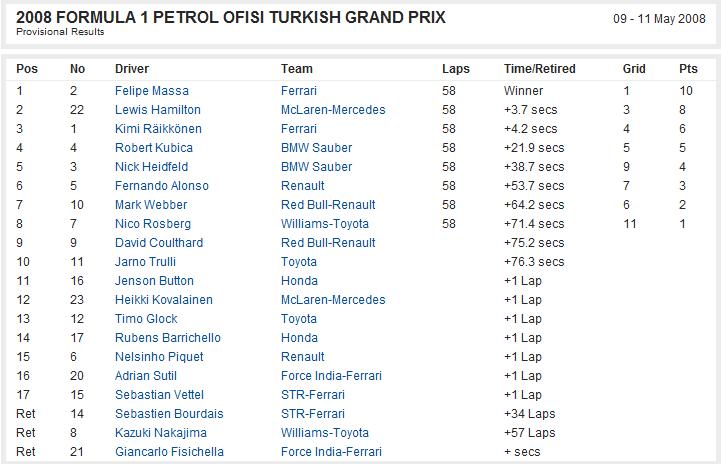The width and height of the screenshot is (722, 464).
Task: Click Fernando Alonso driver name
Action: click(162, 186)
